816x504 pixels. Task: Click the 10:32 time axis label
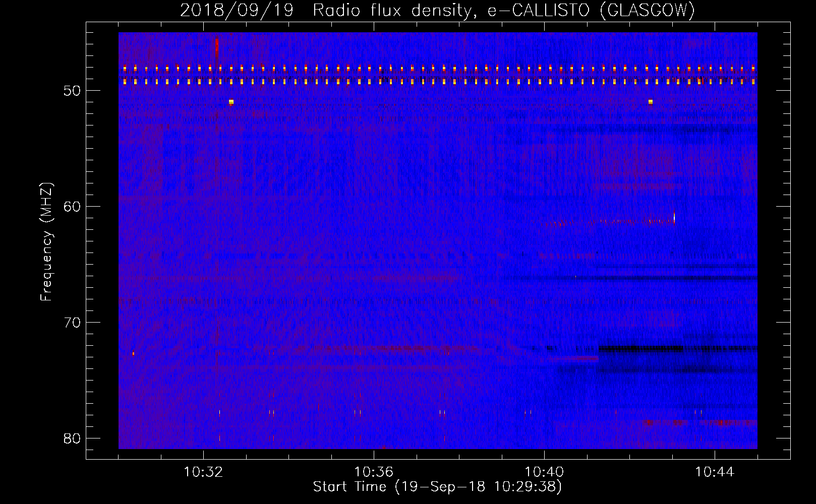203,472
